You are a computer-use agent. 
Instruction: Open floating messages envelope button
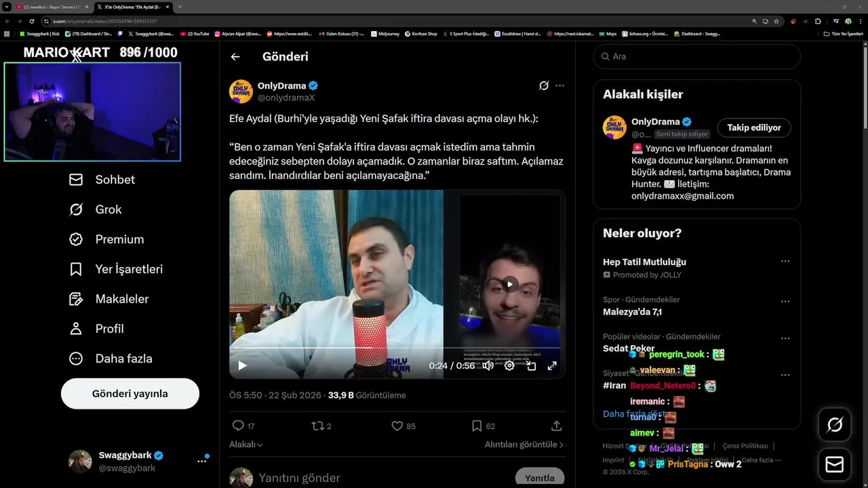[835, 464]
